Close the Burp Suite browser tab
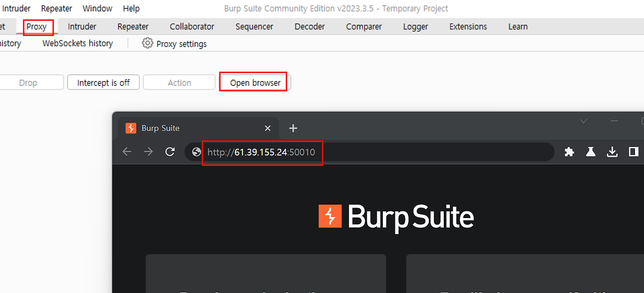644x293 pixels. tap(268, 128)
